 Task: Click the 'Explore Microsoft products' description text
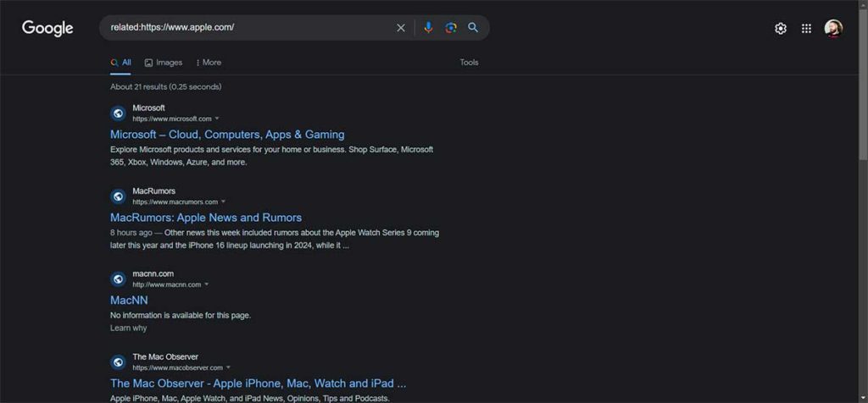[272, 156]
